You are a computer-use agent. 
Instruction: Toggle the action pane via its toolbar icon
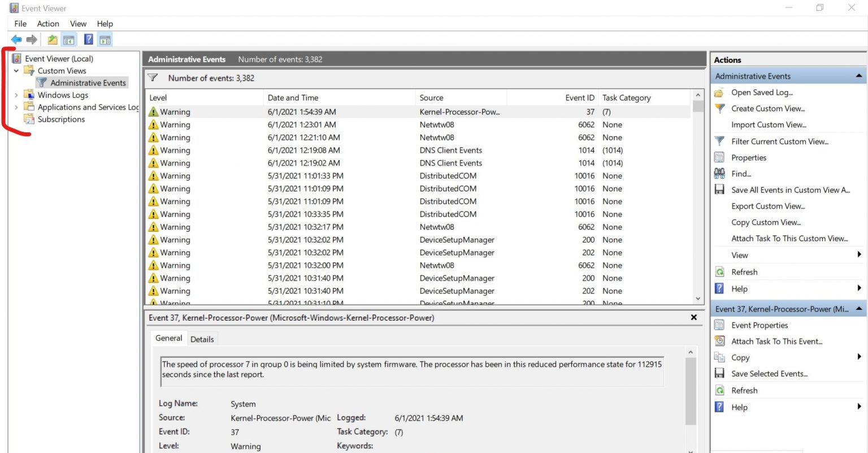click(x=105, y=39)
